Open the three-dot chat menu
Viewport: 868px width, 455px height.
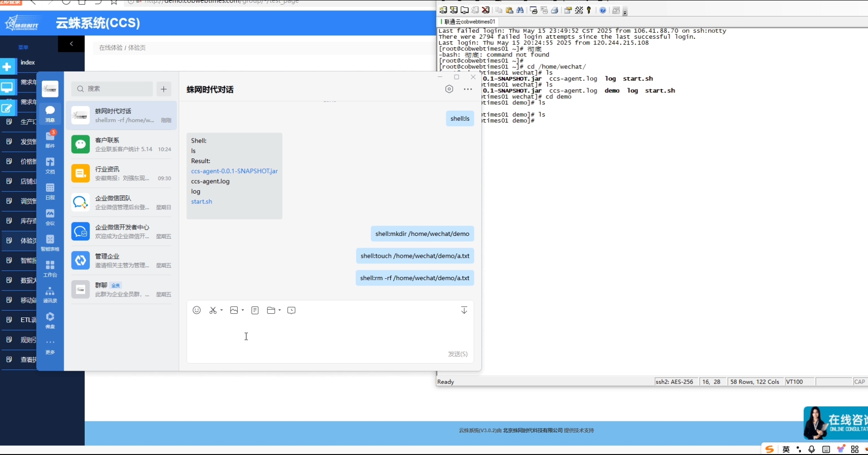click(468, 89)
